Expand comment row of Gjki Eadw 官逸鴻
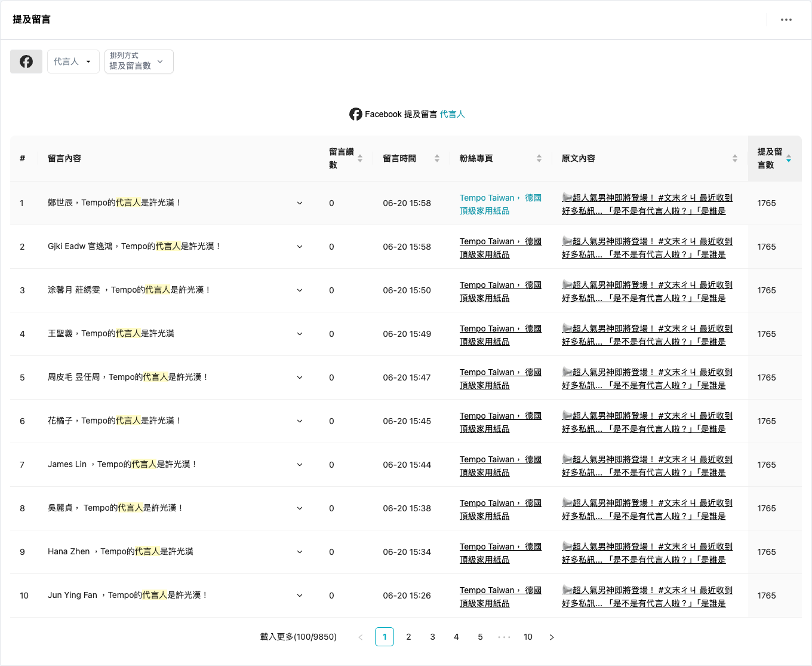Viewport: 812px width, 666px height. (300, 247)
